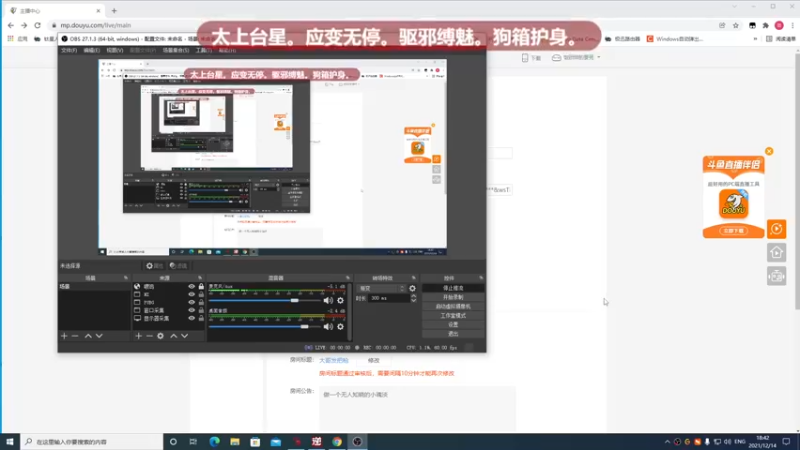Click the camera icon on Douyu right sidebar

[777, 277]
